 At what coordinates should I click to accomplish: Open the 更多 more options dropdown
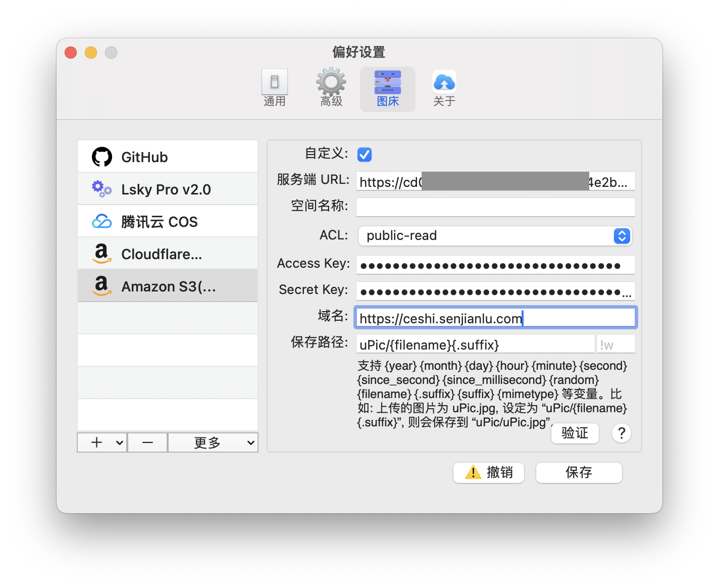click(213, 443)
